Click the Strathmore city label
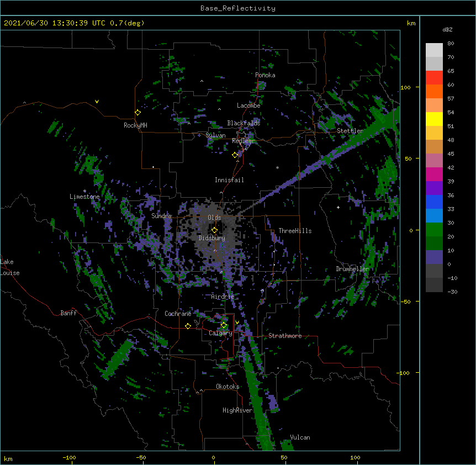This screenshot has width=476, height=465. point(285,336)
